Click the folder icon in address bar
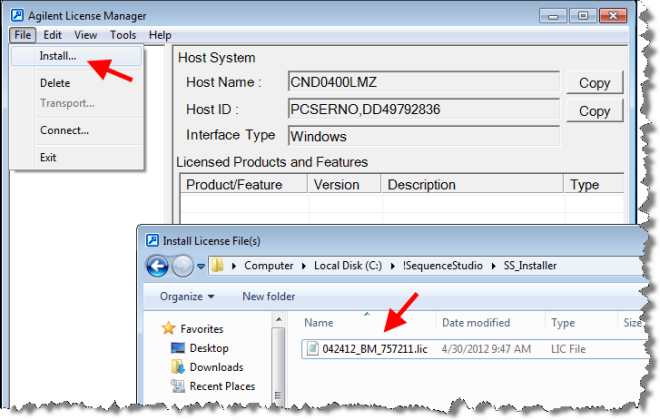This screenshot has height=420, width=660. pos(218,265)
